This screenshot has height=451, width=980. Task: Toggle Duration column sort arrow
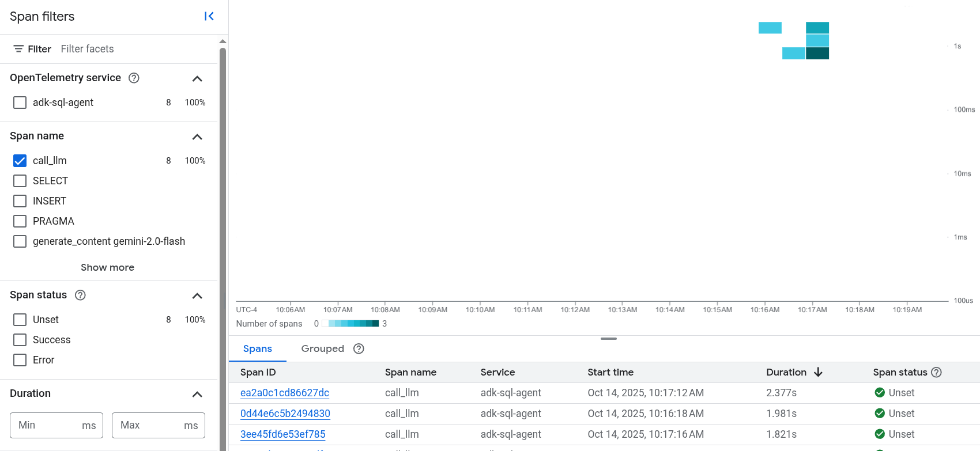[x=818, y=372]
